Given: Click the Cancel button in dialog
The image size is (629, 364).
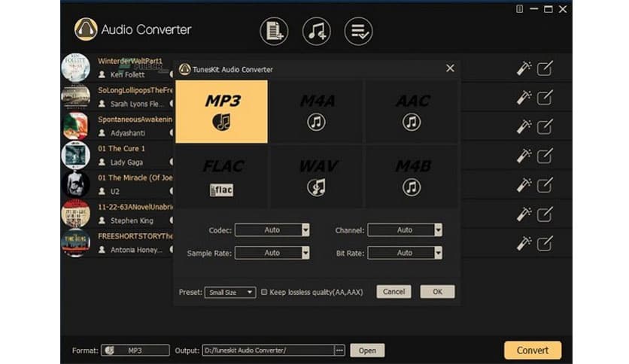Looking at the screenshot, I should (394, 292).
